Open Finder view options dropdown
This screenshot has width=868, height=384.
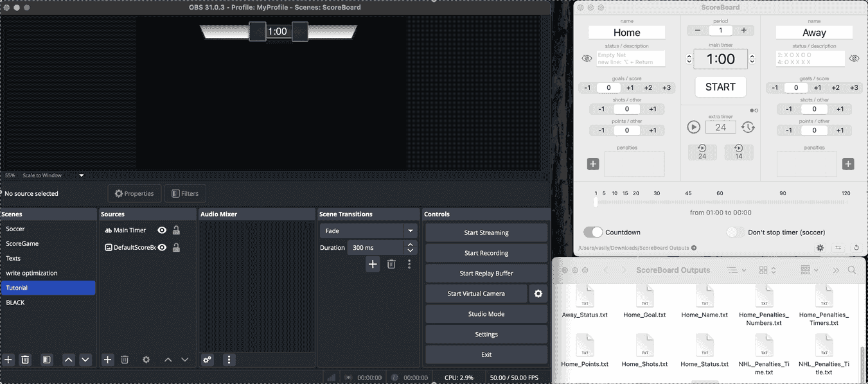coord(768,270)
